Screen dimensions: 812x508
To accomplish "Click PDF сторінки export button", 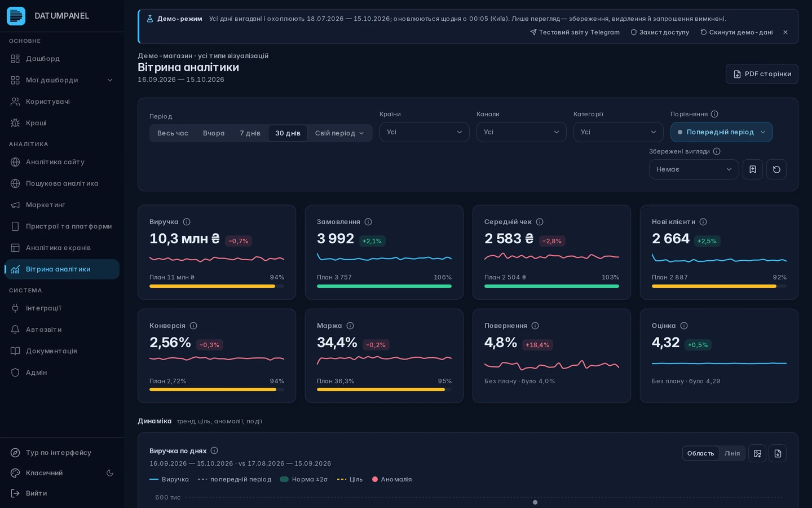I will point(762,74).
